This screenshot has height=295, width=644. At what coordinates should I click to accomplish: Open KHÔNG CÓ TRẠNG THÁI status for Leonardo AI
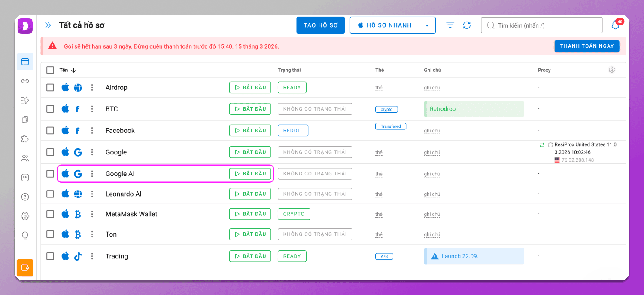(x=315, y=194)
